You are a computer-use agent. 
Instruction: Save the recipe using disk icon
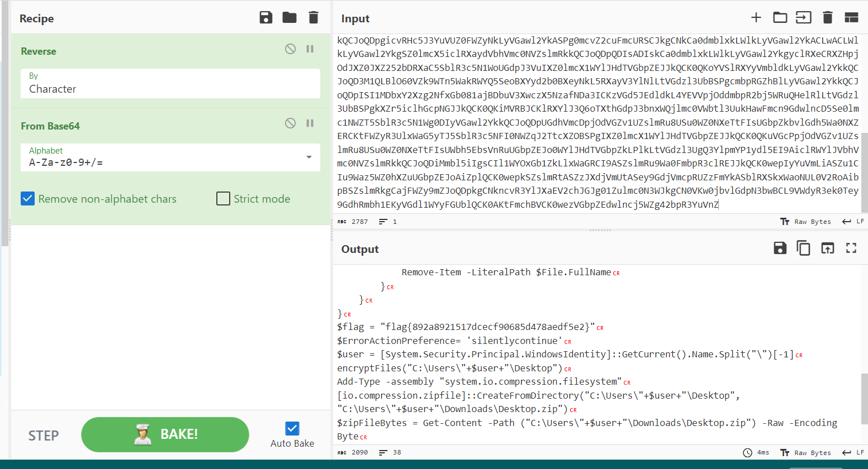click(266, 18)
